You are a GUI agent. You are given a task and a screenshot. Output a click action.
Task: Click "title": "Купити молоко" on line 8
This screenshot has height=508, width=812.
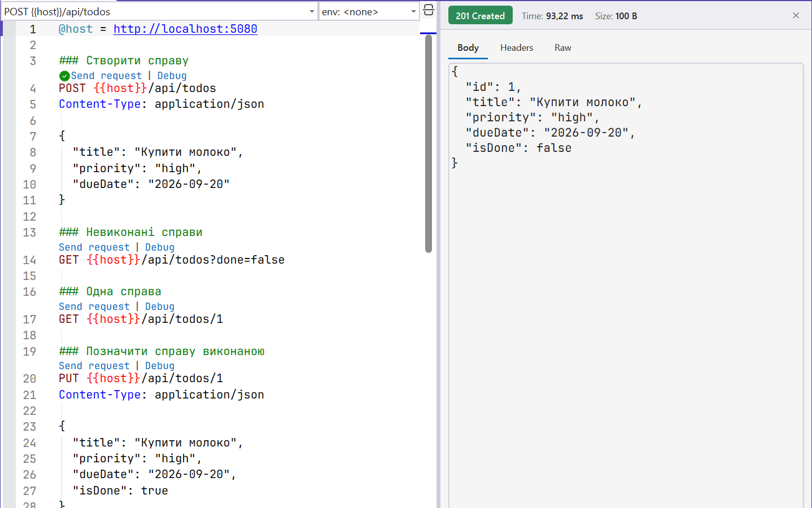[158, 152]
